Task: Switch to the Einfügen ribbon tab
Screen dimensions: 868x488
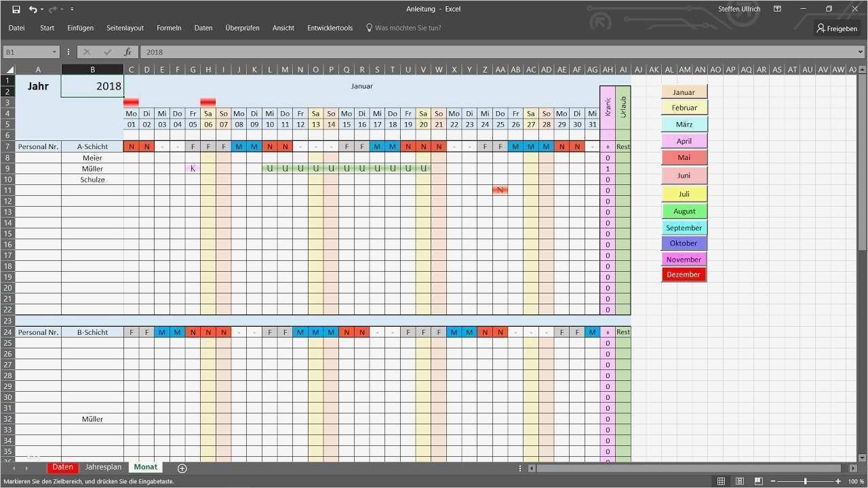Action: pyautogui.click(x=81, y=28)
